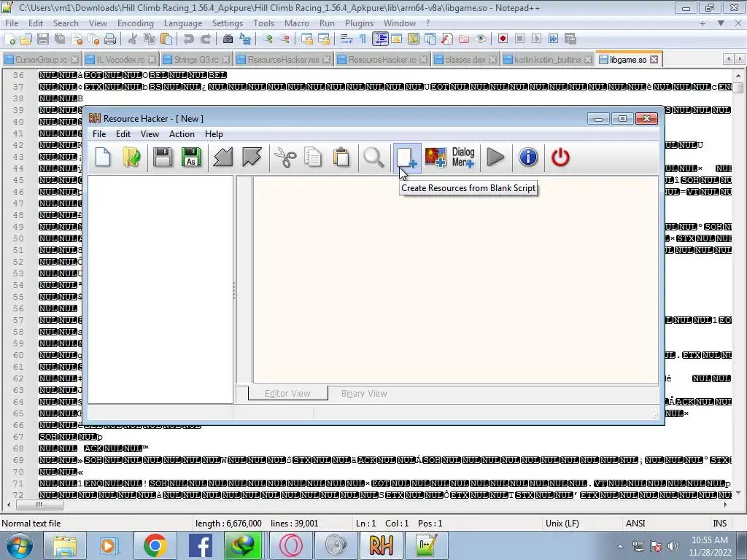Switch to the classes.dex tab in Notepad++
This screenshot has width=747, height=560.
tap(465, 60)
